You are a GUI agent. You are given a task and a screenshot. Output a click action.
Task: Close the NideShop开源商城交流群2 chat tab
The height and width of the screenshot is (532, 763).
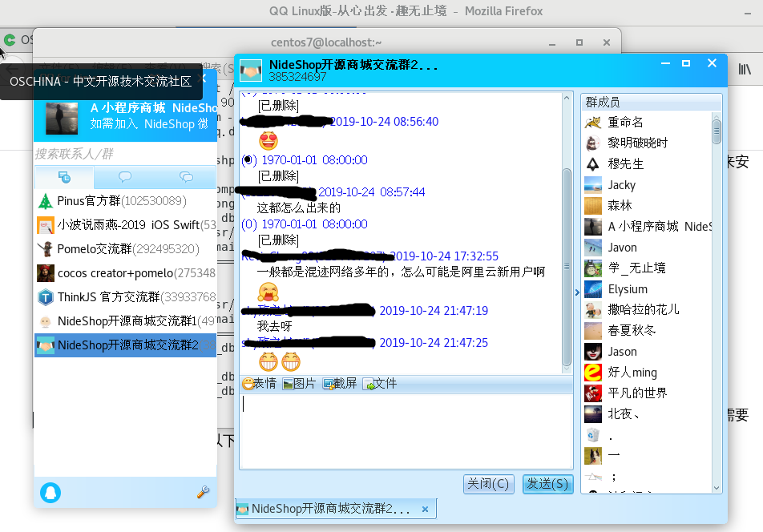[425, 509]
